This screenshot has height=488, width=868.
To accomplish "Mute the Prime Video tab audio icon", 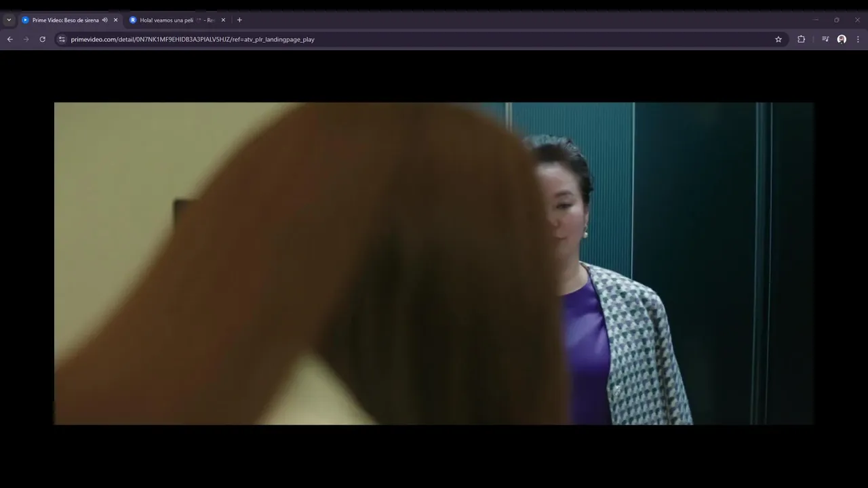I will 105,20.
